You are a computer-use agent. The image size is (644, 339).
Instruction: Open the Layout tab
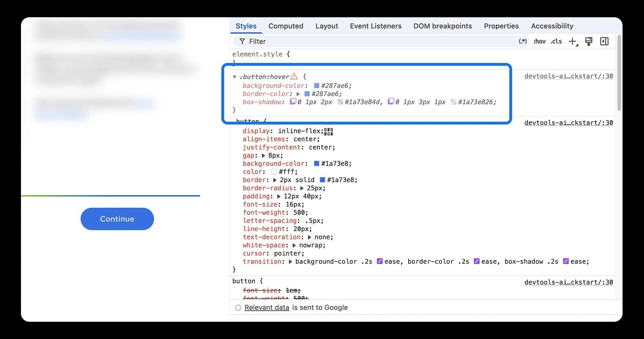click(327, 26)
